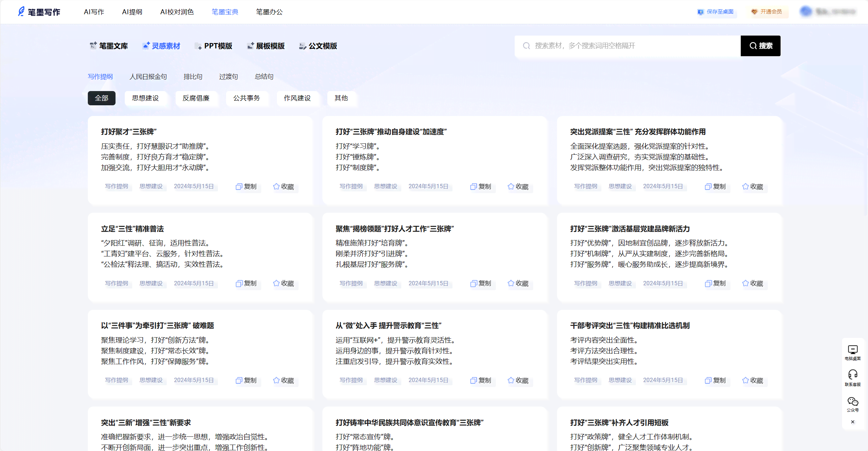Screen dimensions: 868x451
Task: Favorite the 打好聚才"三张牌" card
Action: click(x=284, y=186)
